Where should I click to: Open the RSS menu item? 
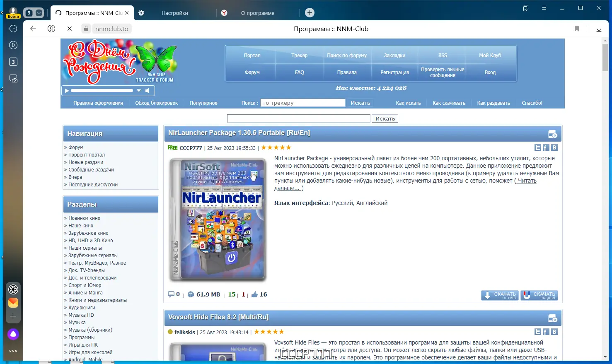[443, 55]
